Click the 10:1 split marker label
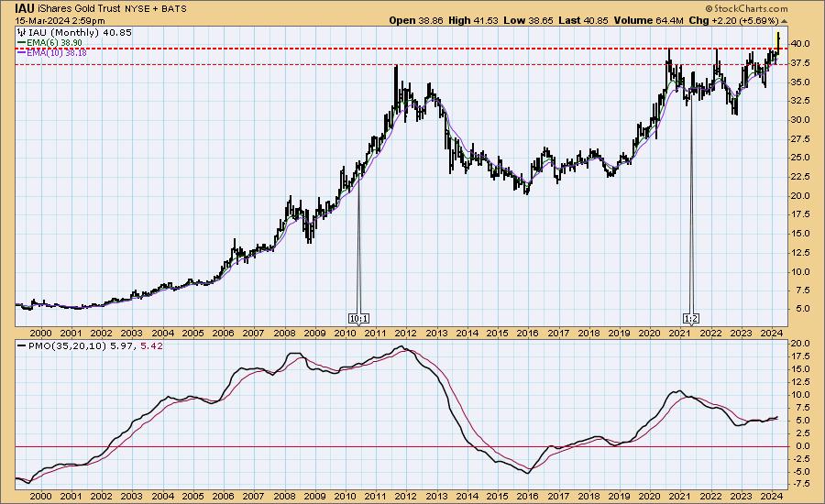The width and height of the screenshot is (825, 504). [x=359, y=318]
